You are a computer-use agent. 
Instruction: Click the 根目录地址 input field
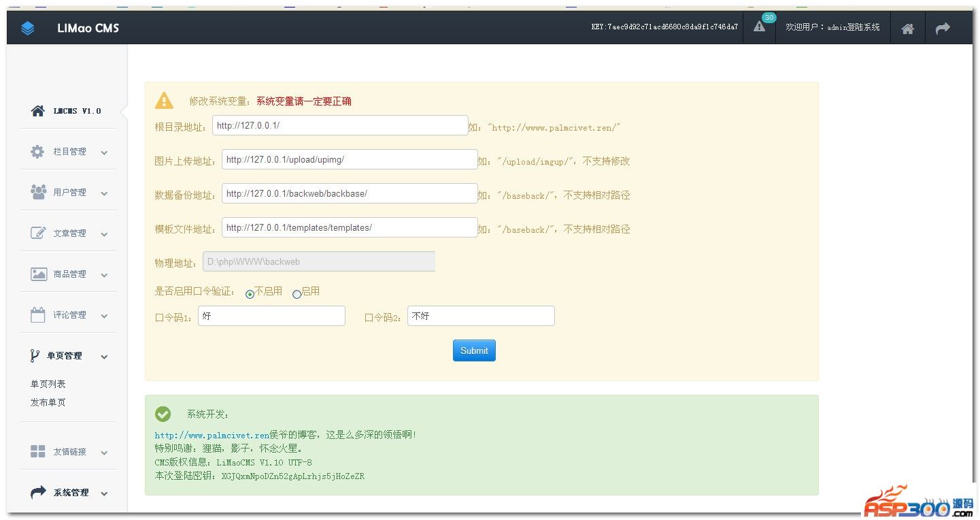point(339,126)
